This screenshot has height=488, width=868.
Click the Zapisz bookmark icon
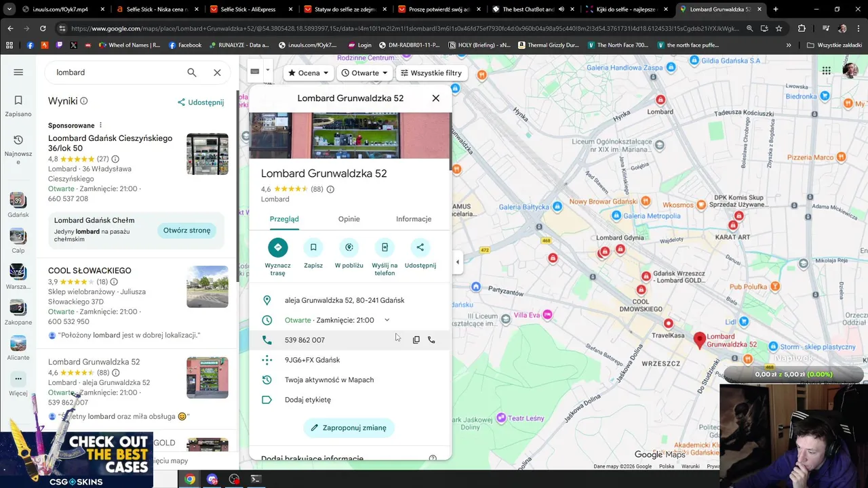[x=313, y=247]
